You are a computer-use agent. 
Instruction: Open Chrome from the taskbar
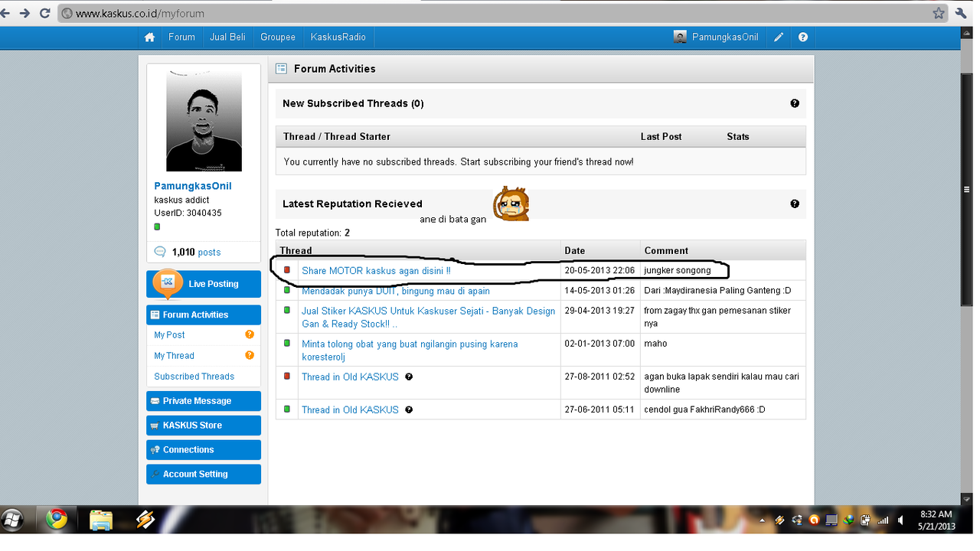pyautogui.click(x=57, y=520)
